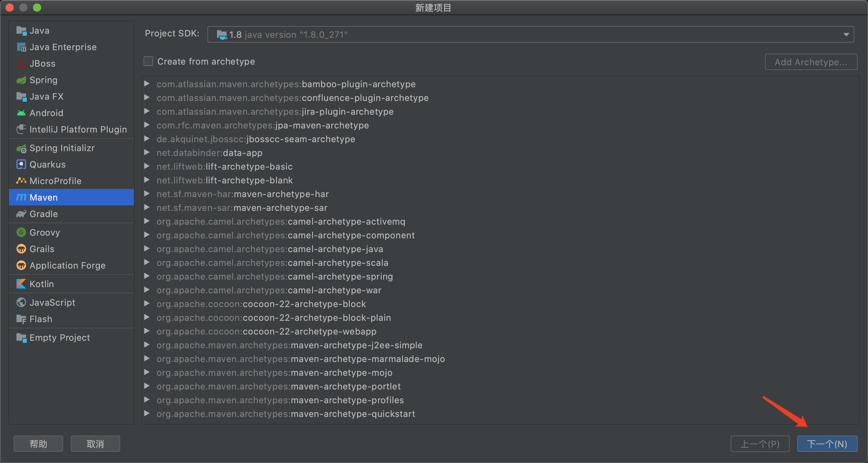Viewport: 868px width, 463px height.
Task: Click the Spring leaf icon
Action: pos(21,80)
